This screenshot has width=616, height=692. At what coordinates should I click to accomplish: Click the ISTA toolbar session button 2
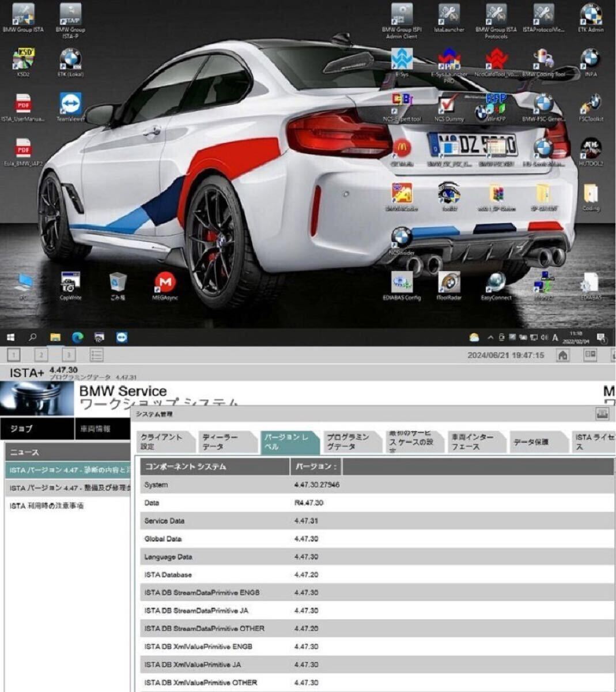[41, 355]
